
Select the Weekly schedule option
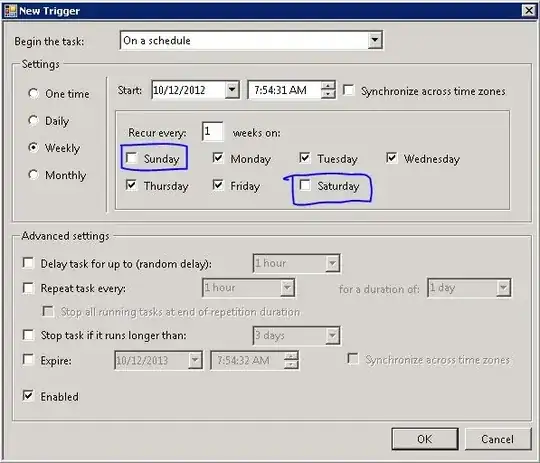33,148
